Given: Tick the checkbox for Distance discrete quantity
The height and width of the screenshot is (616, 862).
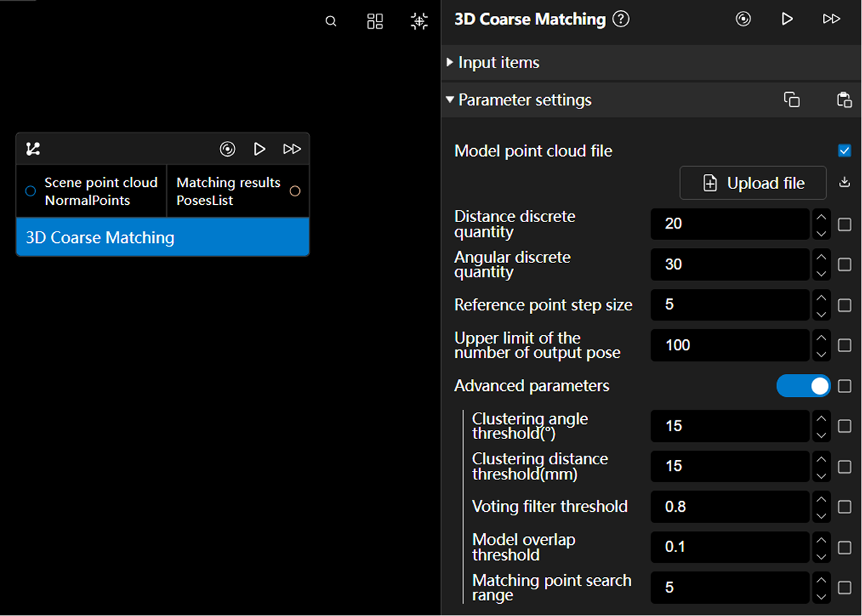Looking at the screenshot, I should (844, 224).
